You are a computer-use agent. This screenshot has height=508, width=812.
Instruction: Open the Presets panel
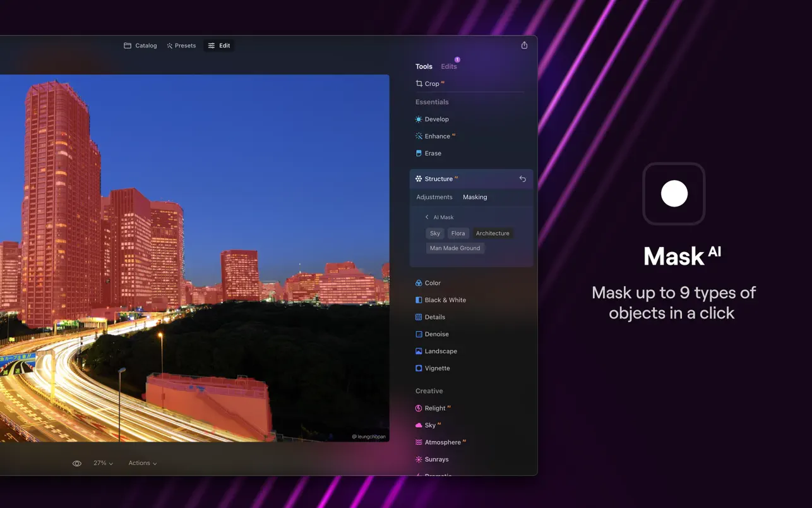181,45
